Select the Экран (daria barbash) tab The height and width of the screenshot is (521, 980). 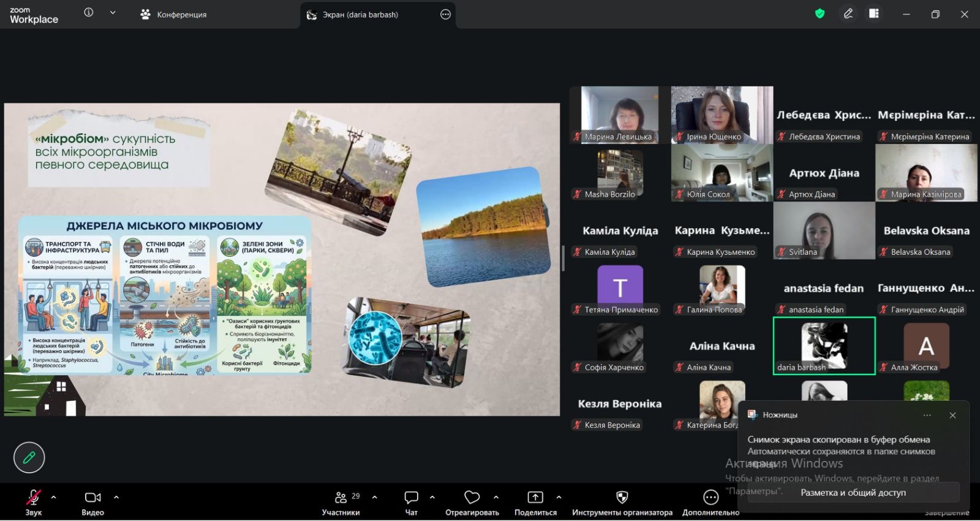coord(360,14)
